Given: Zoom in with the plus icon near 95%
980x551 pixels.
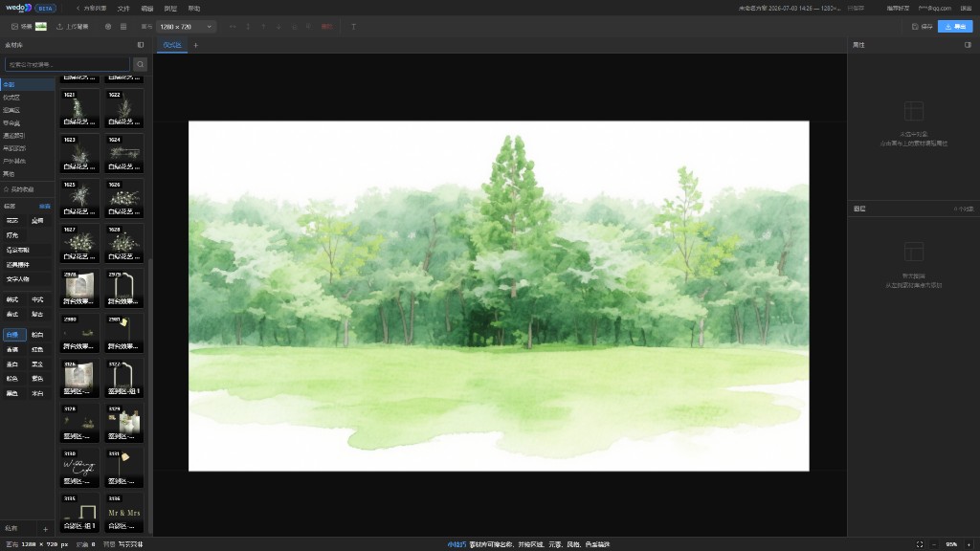Looking at the screenshot, I should 969,544.
